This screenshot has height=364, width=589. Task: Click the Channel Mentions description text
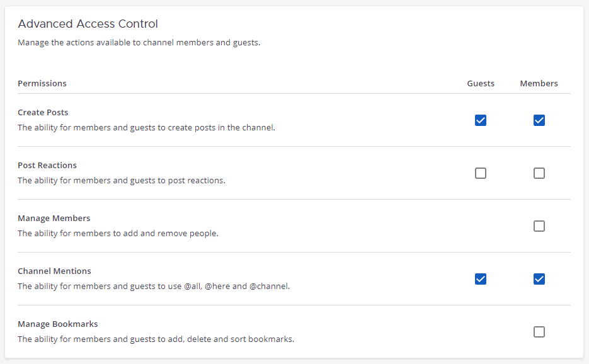point(154,286)
